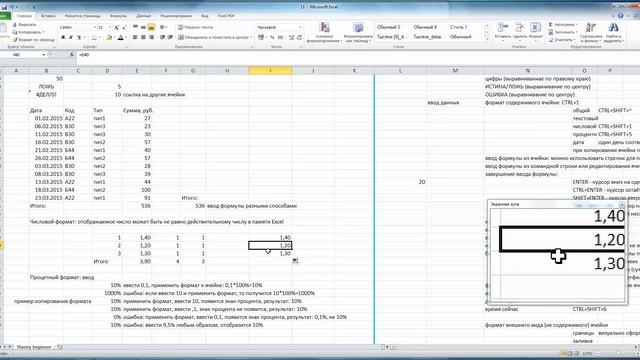The height and width of the screenshot is (360, 640).
Task: Open Вставка ribbon tab
Action: tap(48, 16)
